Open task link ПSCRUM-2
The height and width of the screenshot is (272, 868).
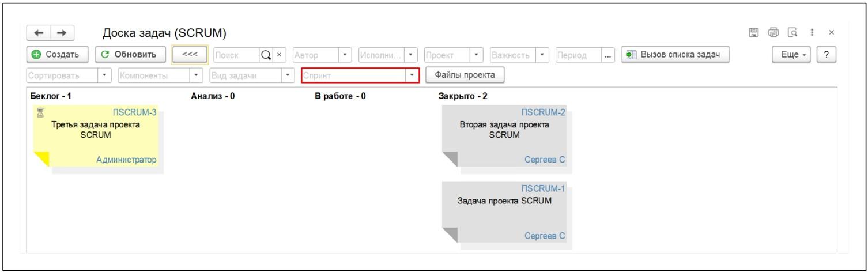coord(544,112)
